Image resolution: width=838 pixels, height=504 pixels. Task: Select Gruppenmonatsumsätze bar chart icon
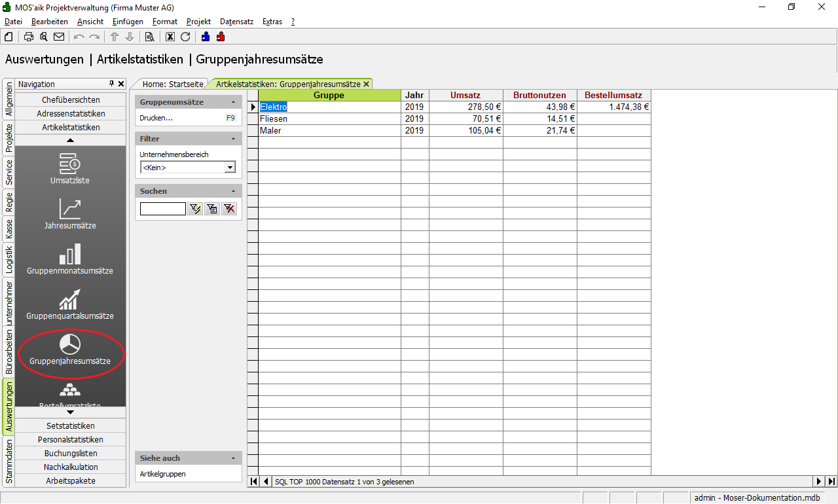tap(69, 259)
